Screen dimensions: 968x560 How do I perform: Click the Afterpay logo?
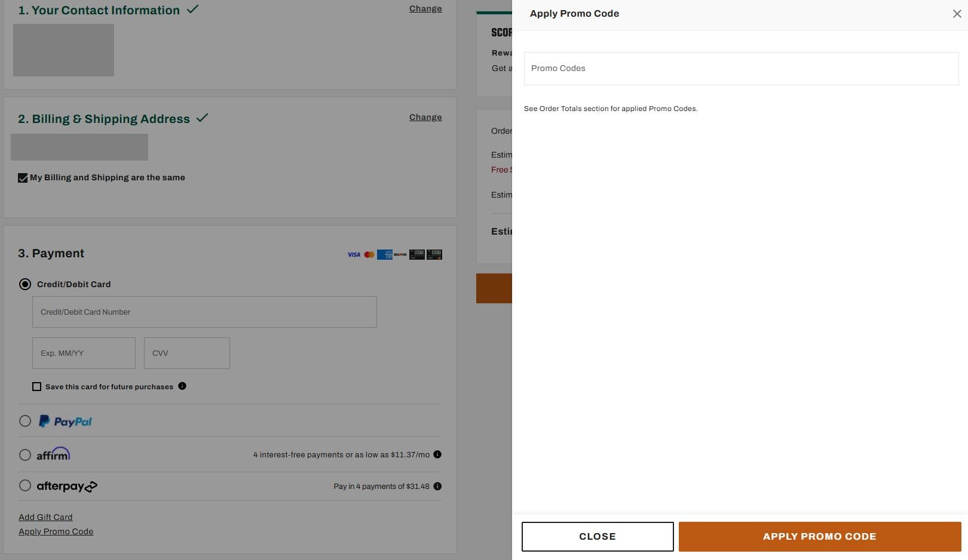pyautogui.click(x=66, y=486)
